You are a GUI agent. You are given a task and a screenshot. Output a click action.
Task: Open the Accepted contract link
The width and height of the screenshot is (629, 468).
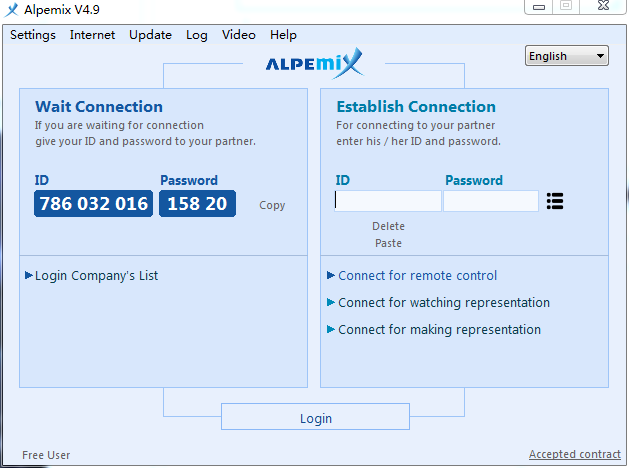[574, 454]
